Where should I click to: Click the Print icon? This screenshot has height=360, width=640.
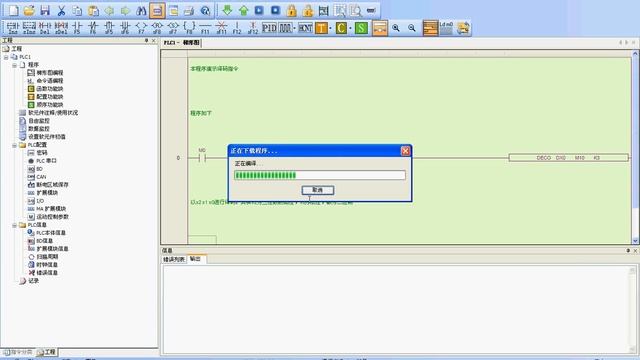pyautogui.click(x=189, y=10)
